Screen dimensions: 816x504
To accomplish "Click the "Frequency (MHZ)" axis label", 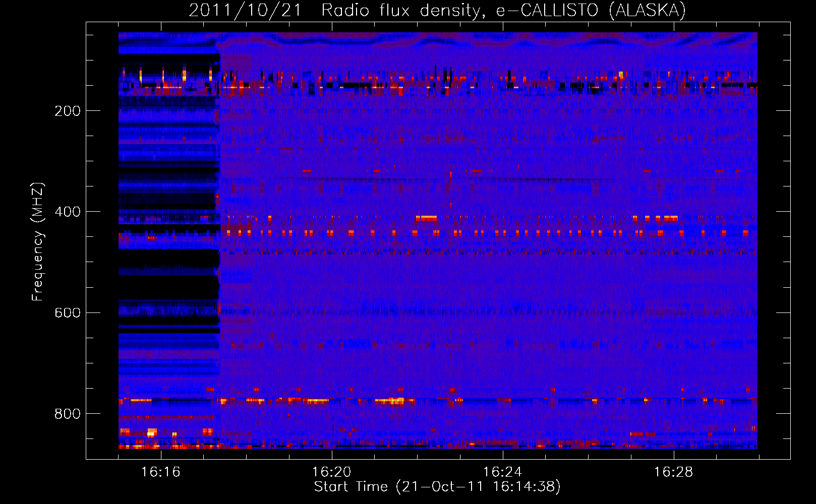I will (38, 241).
